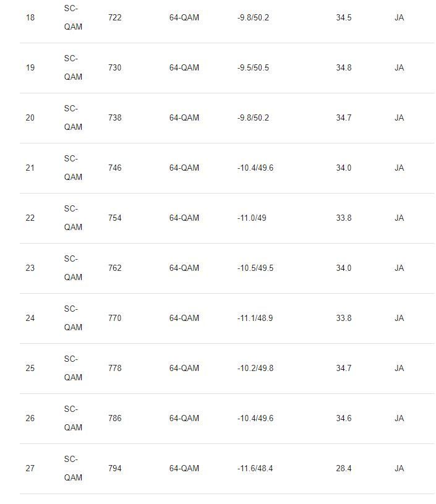Image resolution: width=436 pixels, height=504 pixels.
Task: Click the -11.1/48.9 power level value
Action: 255,318
